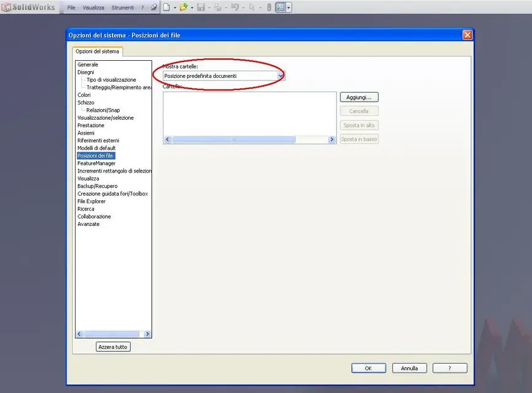This screenshot has width=532, height=393.
Task: Click the Cartelle list scroll left arrow
Action: point(167,139)
